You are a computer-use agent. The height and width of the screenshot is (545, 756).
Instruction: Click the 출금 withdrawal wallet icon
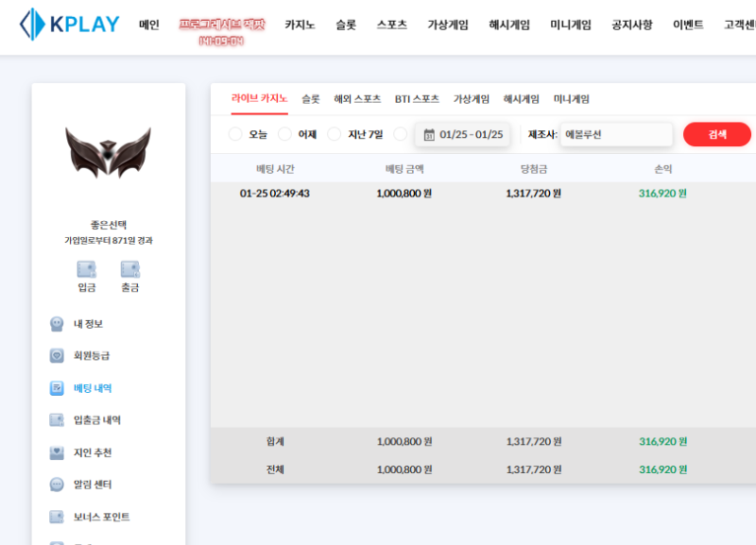coord(129,269)
